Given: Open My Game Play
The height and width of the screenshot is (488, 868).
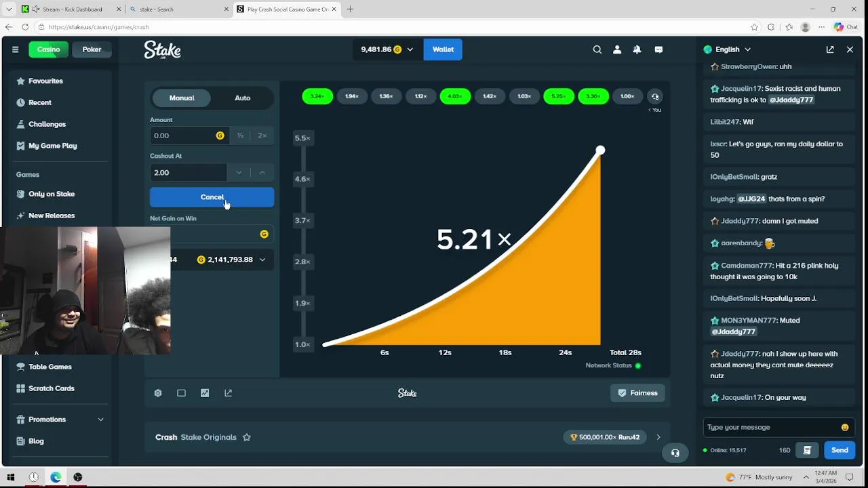Looking at the screenshot, I should click(52, 146).
